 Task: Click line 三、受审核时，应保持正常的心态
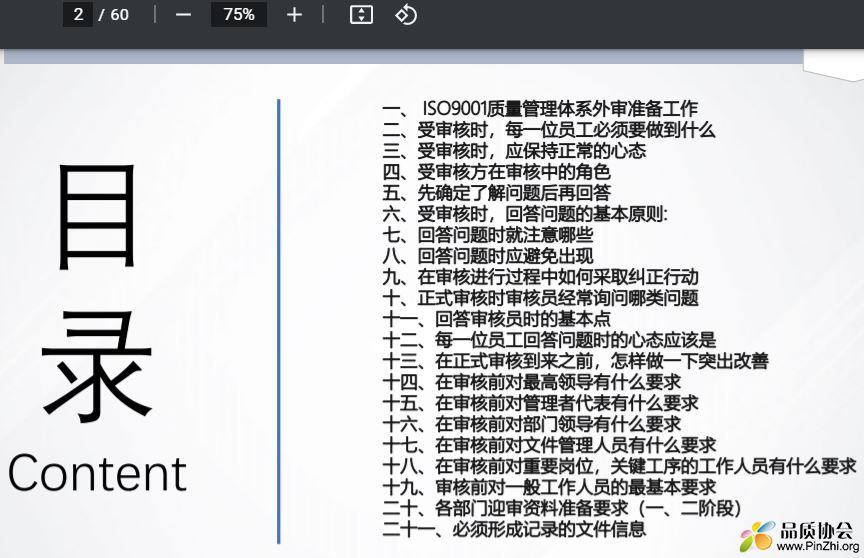coord(514,151)
